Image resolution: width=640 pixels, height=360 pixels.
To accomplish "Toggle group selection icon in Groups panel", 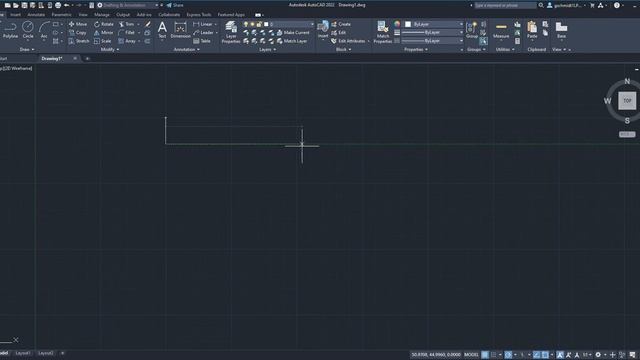I will [483, 41].
